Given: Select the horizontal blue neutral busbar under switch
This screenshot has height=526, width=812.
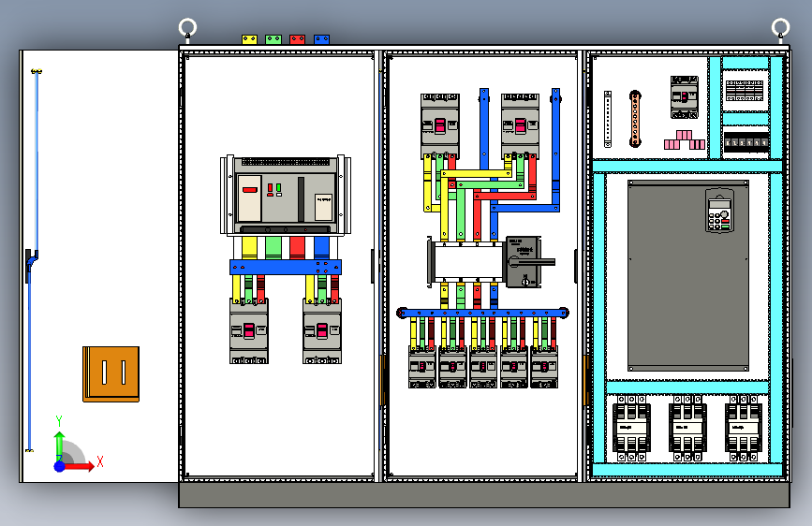Looking at the screenshot, I should pyautogui.click(x=482, y=313).
